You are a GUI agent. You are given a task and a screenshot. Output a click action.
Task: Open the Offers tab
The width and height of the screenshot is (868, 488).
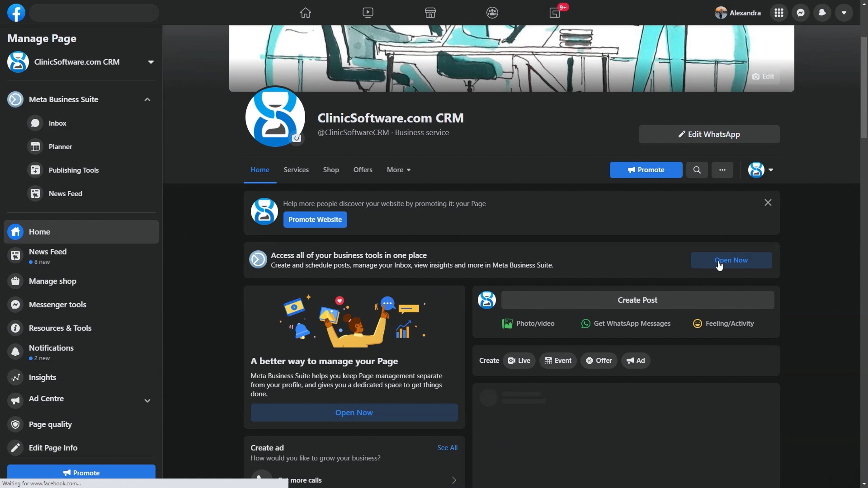point(363,170)
